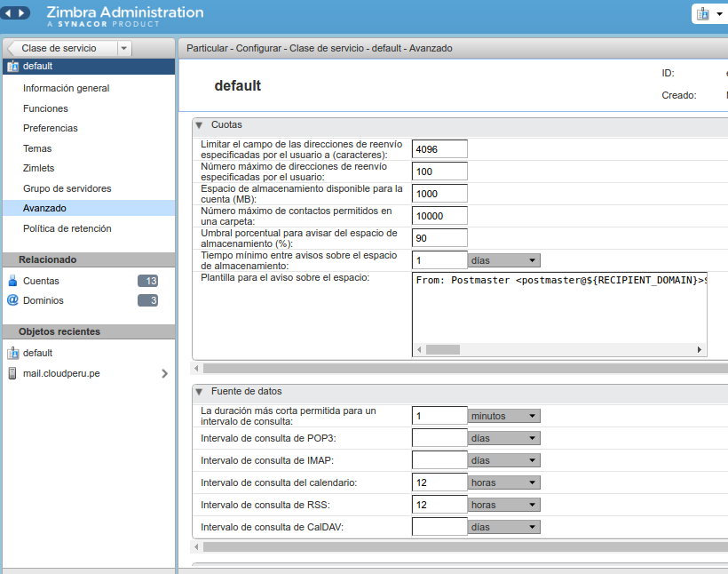Click minimum time between warnings field

439,260
